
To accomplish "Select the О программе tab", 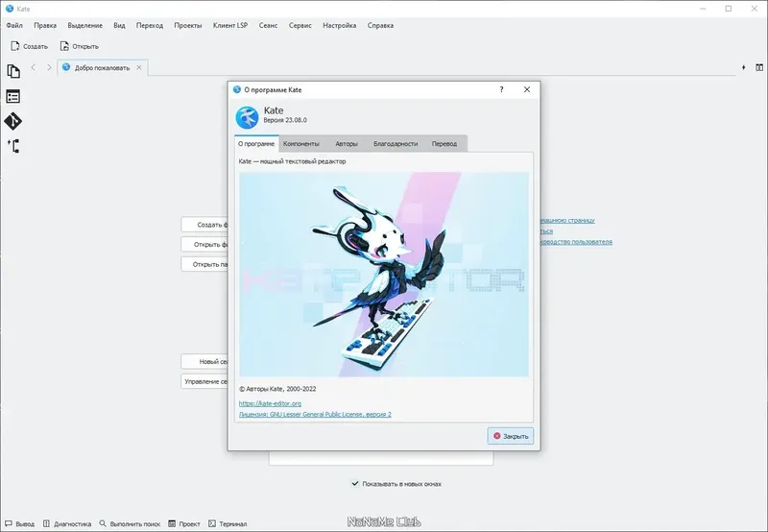I will point(256,143).
